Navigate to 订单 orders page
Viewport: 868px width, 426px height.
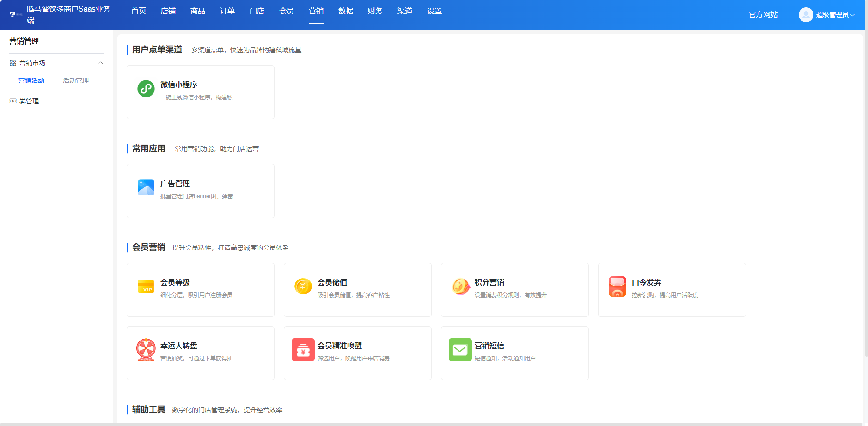(x=227, y=11)
